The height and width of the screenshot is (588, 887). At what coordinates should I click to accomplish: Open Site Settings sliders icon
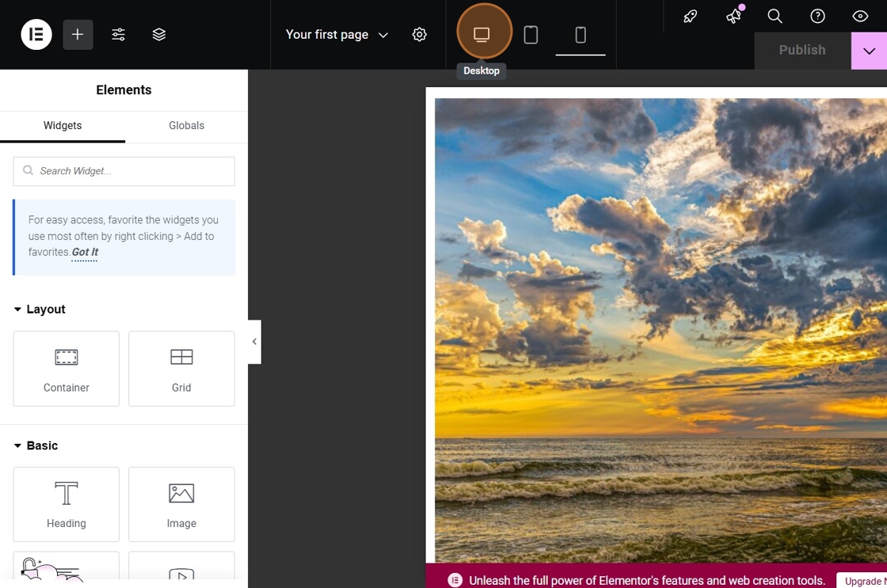pos(118,35)
